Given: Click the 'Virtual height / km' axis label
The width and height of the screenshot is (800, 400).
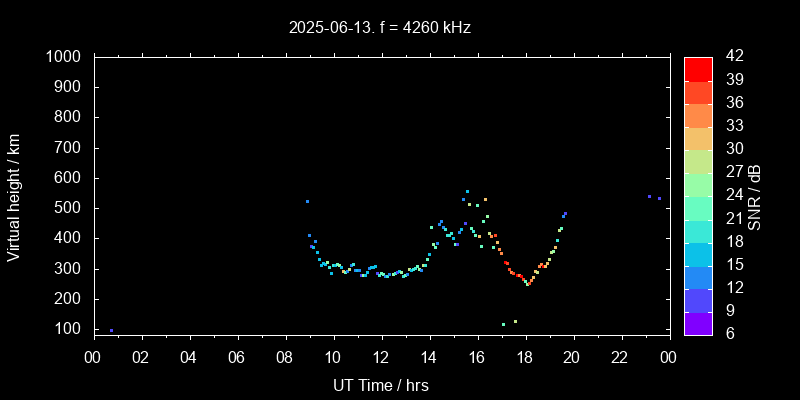Looking at the screenshot, I should (14, 197).
